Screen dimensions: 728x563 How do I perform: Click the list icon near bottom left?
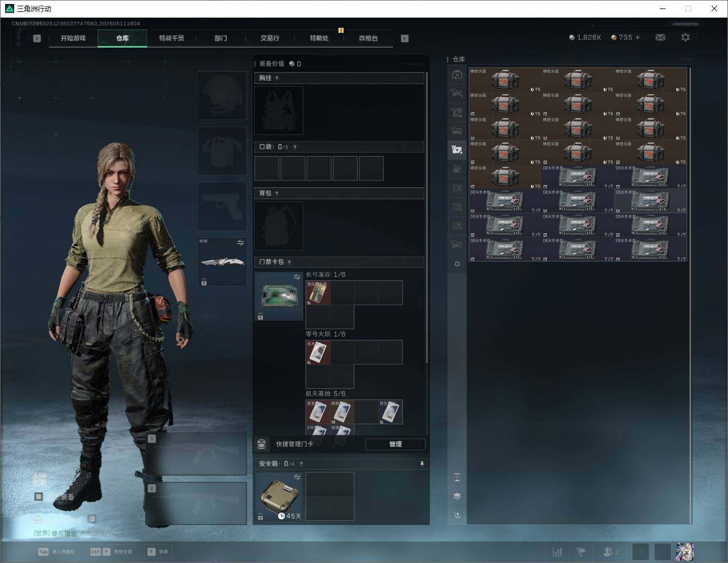[x=92, y=519]
